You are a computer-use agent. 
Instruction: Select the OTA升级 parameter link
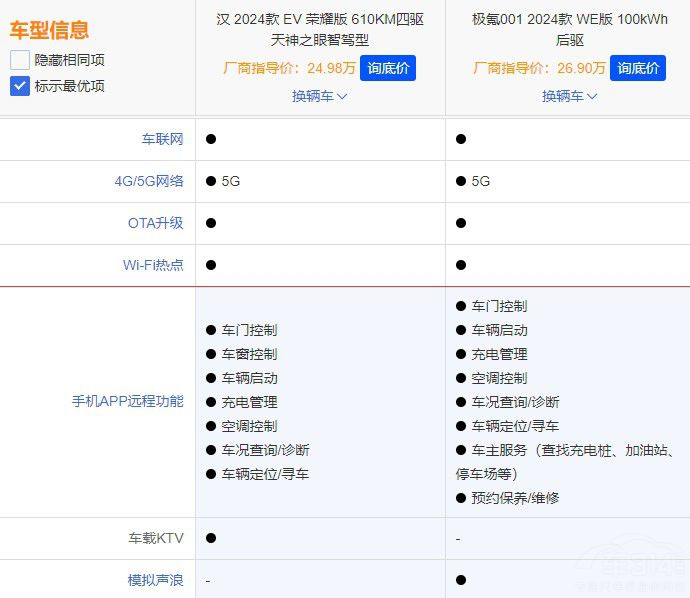(x=155, y=223)
